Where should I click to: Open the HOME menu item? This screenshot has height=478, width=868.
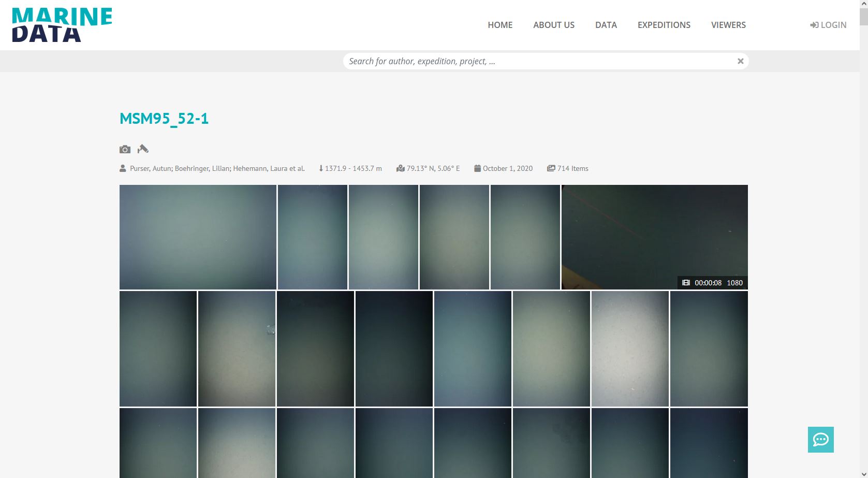point(500,25)
